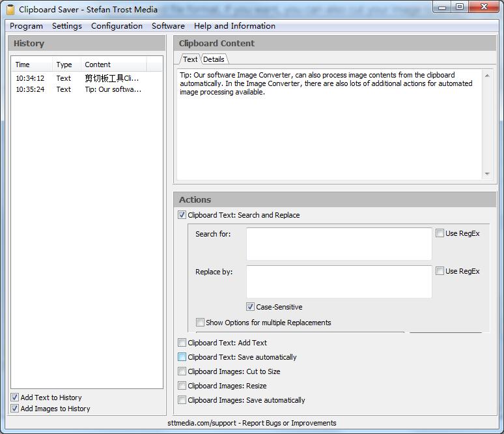Toggle Add Images to History checkbox
The width and height of the screenshot is (504, 434).
(x=14, y=409)
